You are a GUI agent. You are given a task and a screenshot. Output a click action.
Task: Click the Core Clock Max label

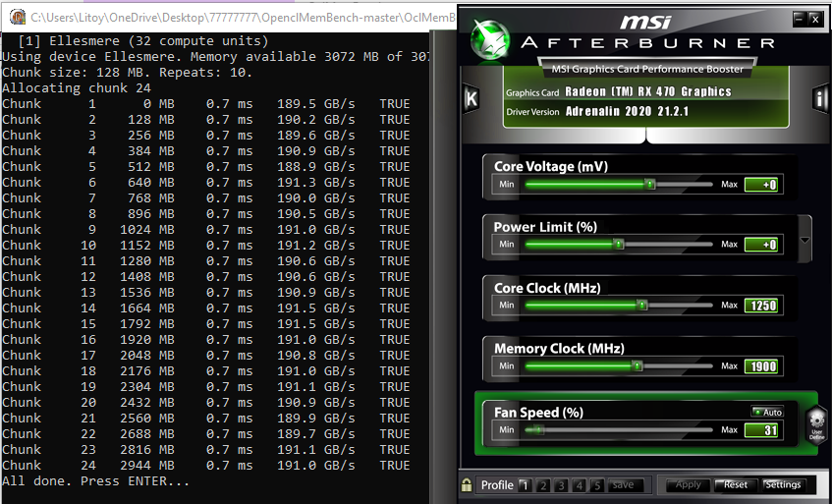(729, 305)
